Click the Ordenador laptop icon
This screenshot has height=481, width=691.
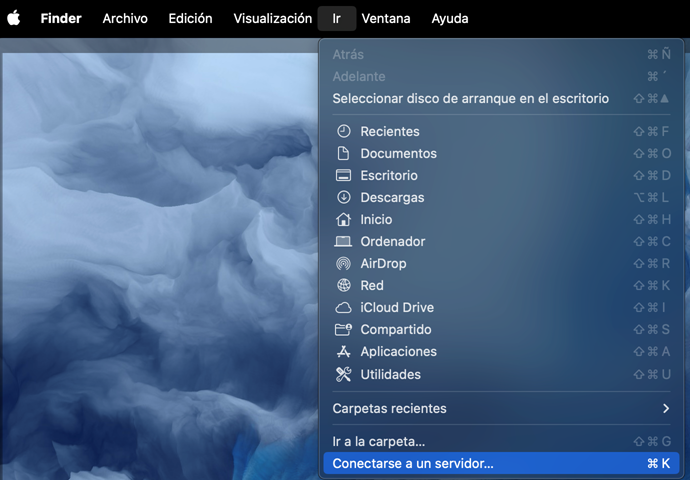(x=343, y=242)
